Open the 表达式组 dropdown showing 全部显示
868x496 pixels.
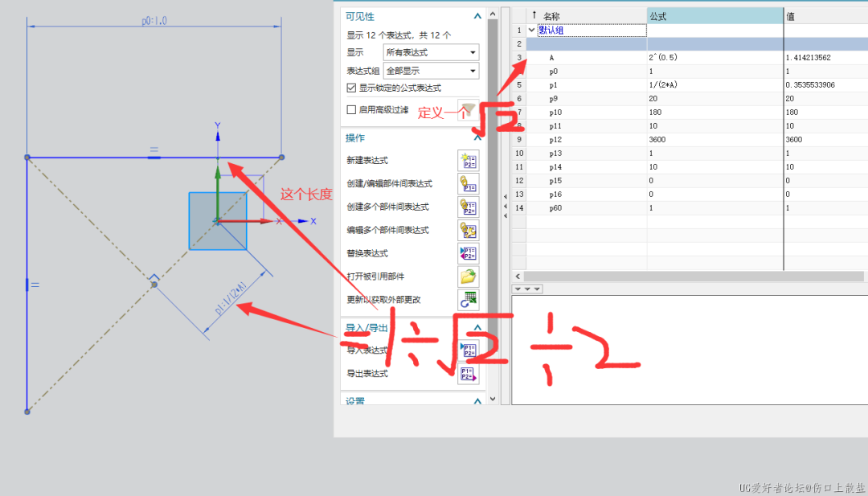[x=431, y=71]
